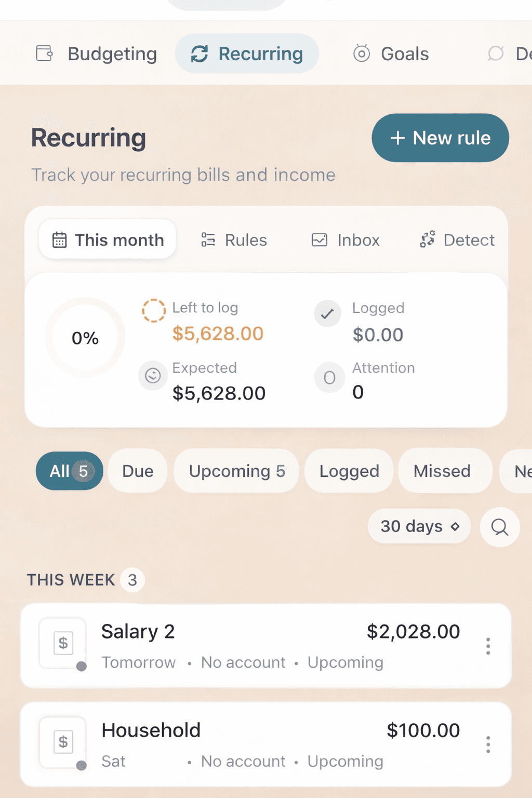Create a New rule

pos(440,138)
